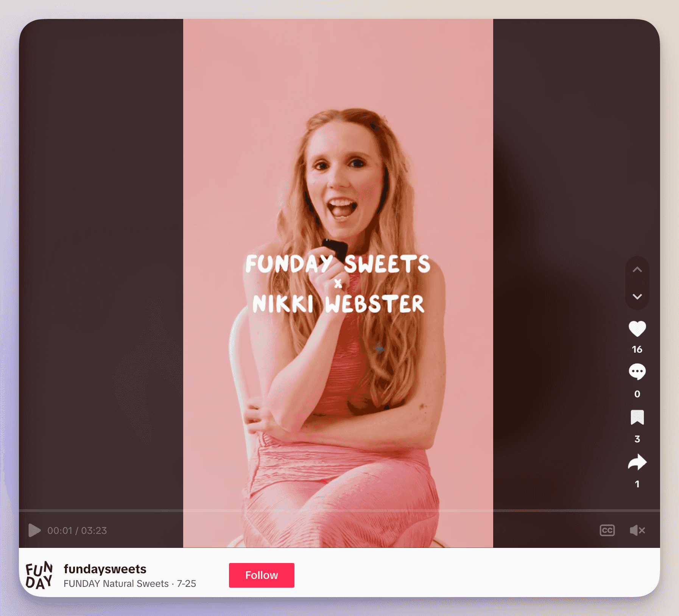Screen dimensions: 679x616
Task: Unmute the video with the speaker icon
Action: pos(637,530)
